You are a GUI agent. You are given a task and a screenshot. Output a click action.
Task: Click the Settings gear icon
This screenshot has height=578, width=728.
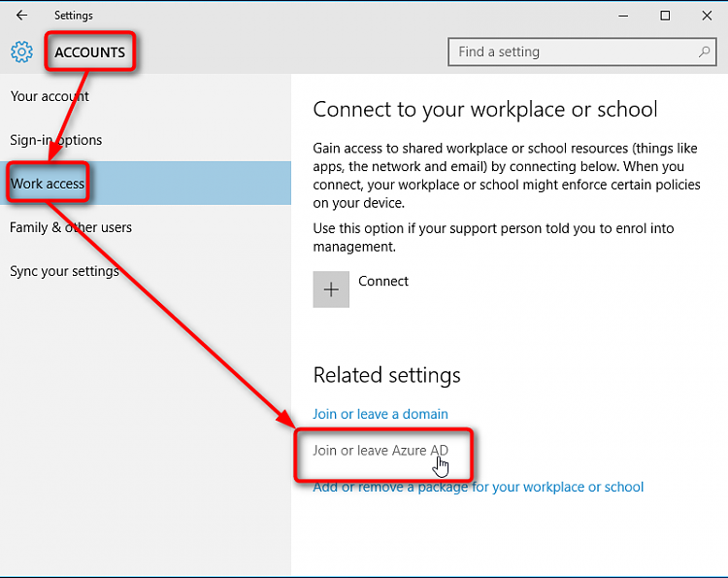tap(21, 51)
